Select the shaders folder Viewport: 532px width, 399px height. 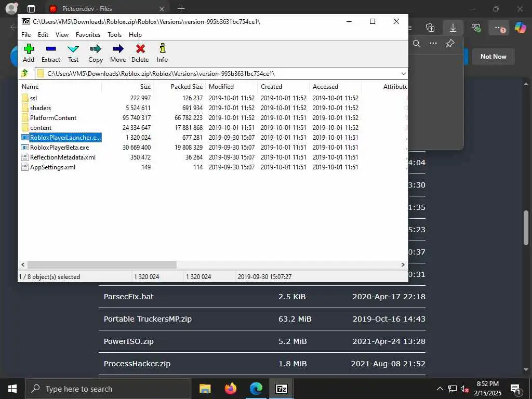point(41,108)
